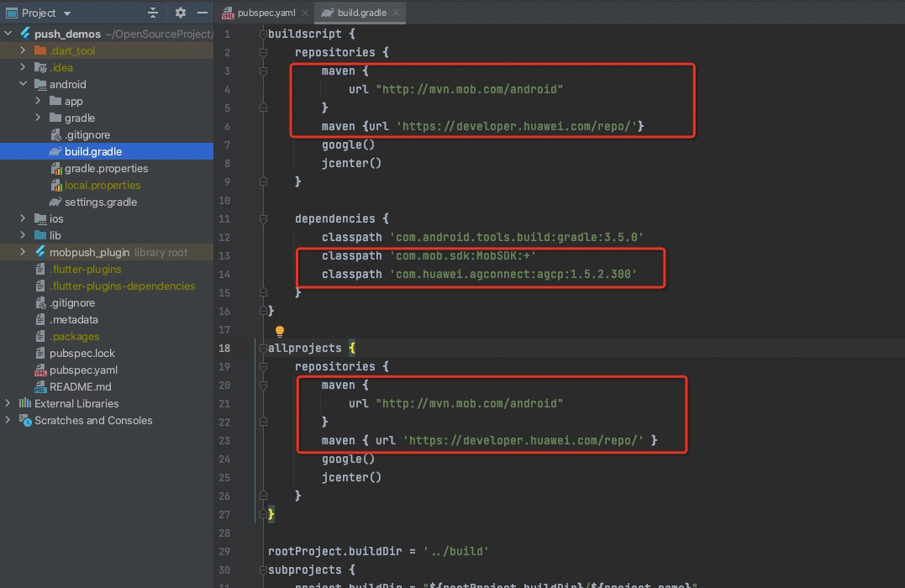This screenshot has width=905, height=588.
Task: Open the .packages file
Action: pyautogui.click(x=75, y=336)
